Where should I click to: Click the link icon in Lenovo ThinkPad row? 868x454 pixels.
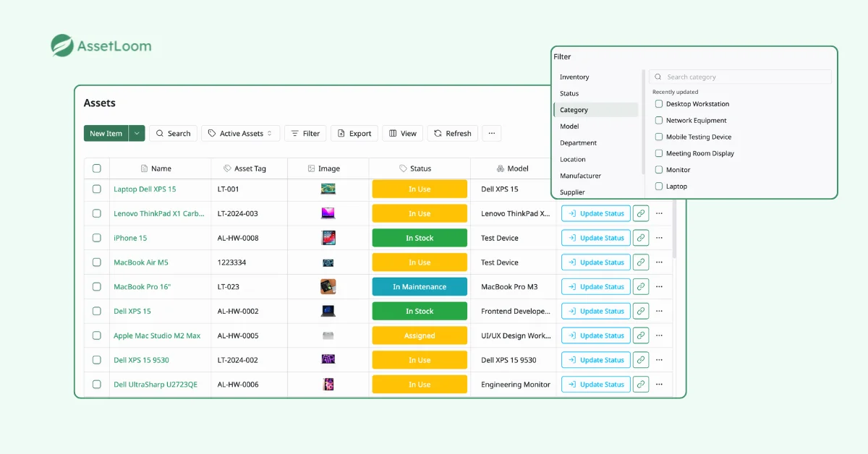[x=641, y=213]
